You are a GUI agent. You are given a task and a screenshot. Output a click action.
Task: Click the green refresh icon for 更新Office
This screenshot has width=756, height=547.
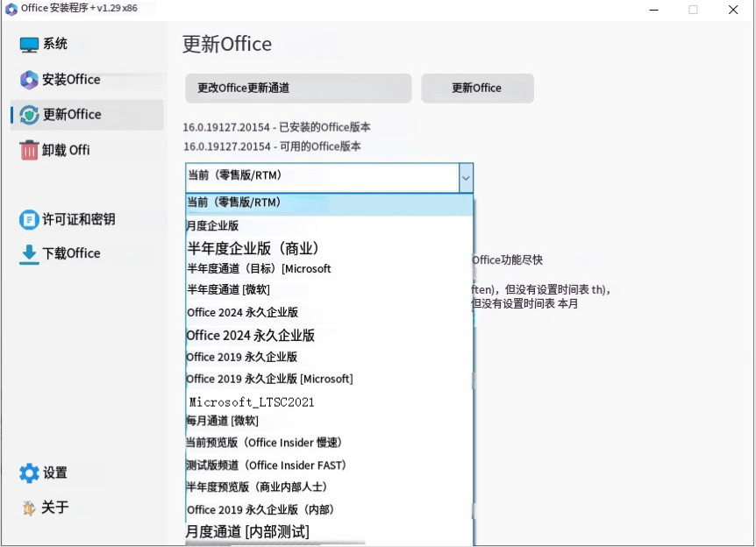[27, 114]
